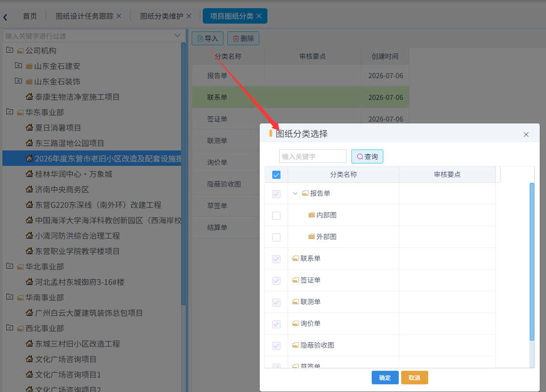Toggle the 联系单 checkbox in dialog
This screenshot has width=546, height=392.
pyautogui.click(x=276, y=259)
